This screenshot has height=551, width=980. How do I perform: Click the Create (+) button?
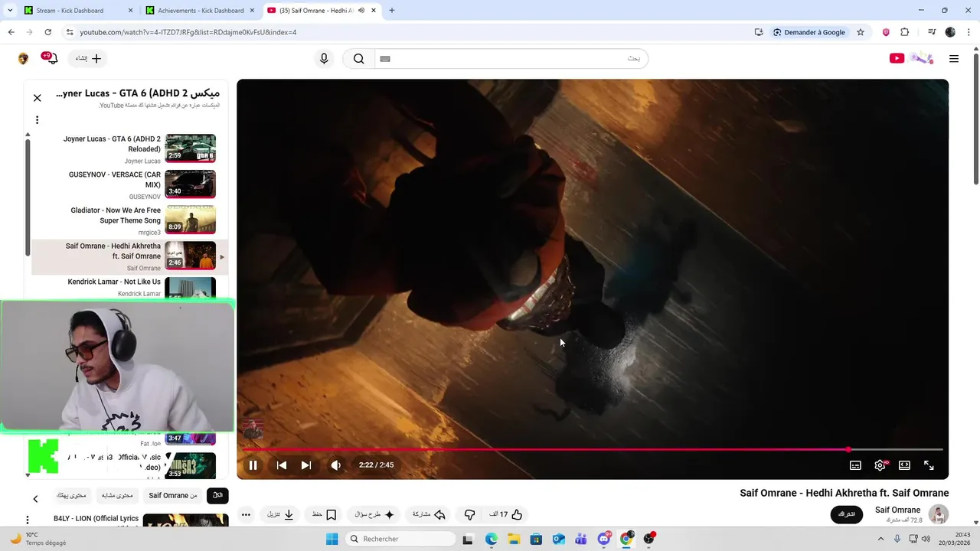pos(88,59)
